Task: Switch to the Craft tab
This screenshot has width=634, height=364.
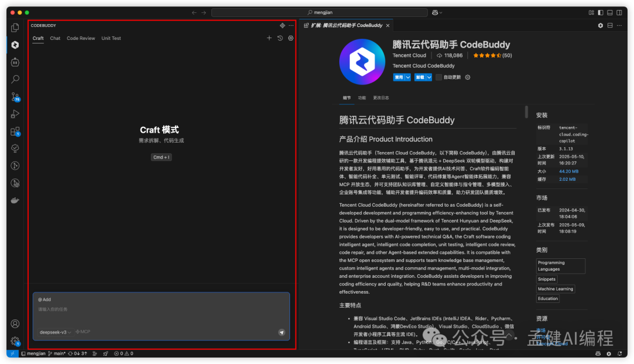Action: tap(38, 38)
